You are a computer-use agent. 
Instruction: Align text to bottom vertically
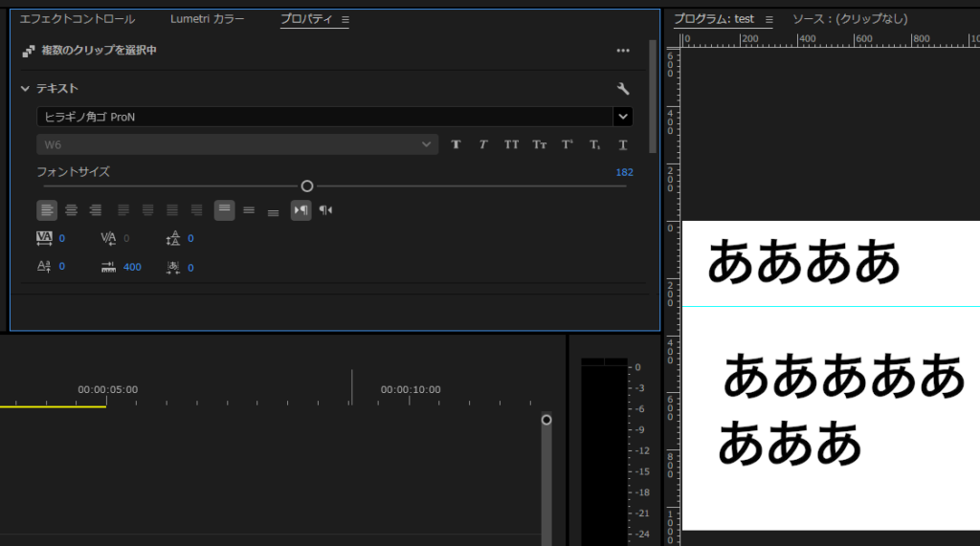[273, 210]
